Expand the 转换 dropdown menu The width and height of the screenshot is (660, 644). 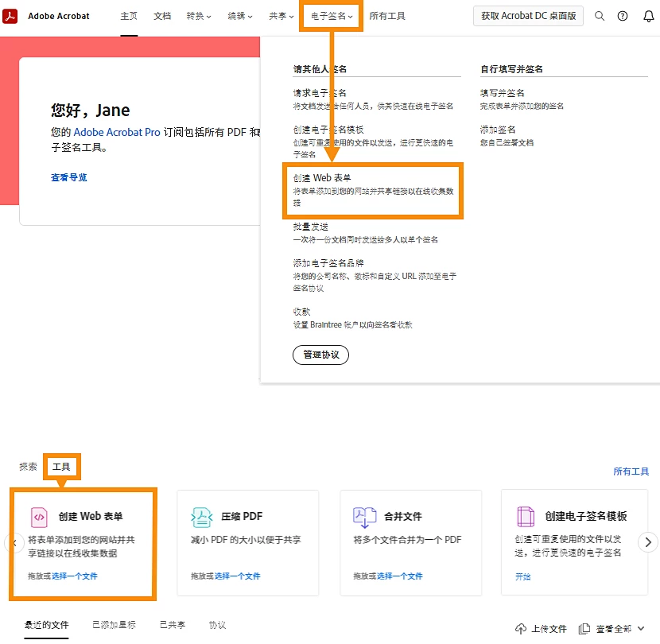(x=199, y=16)
